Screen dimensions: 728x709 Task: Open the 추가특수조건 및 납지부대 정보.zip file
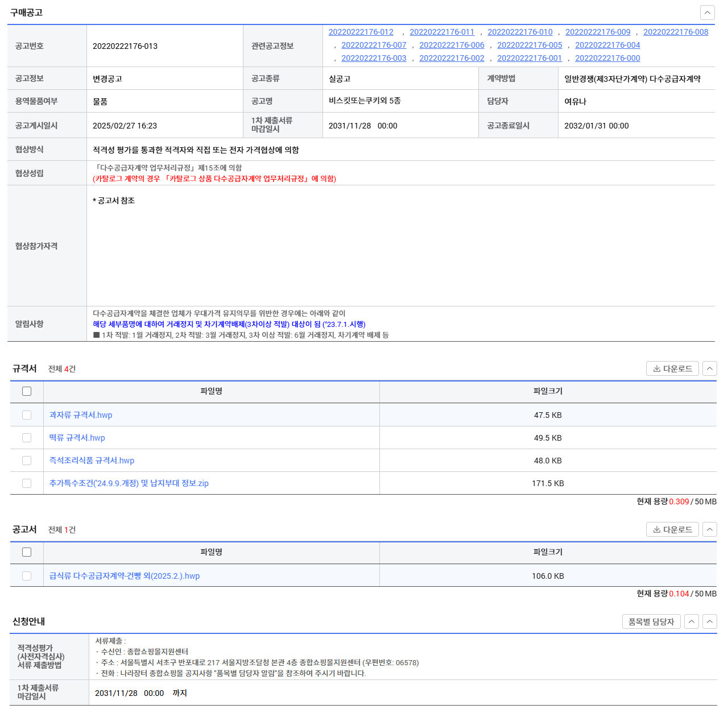(x=129, y=483)
